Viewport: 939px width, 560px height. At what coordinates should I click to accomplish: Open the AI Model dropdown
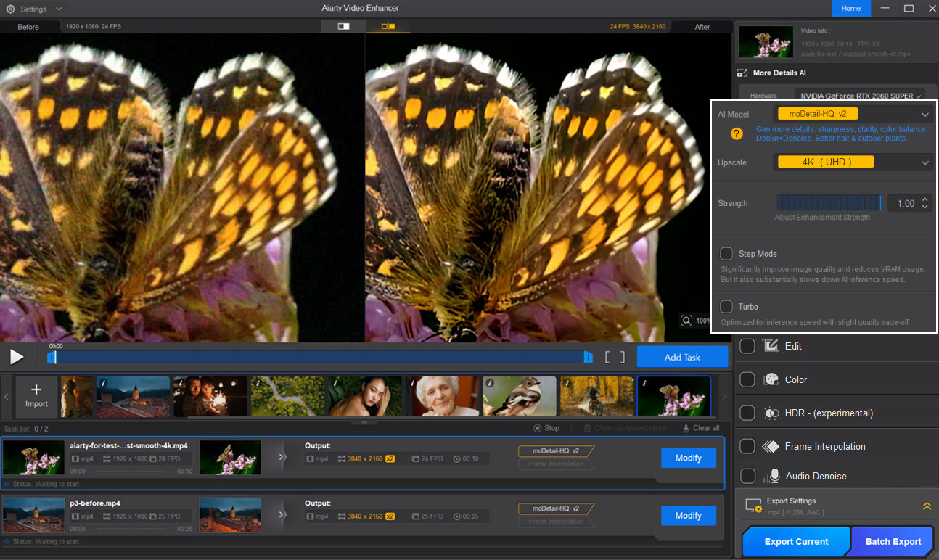(x=853, y=114)
